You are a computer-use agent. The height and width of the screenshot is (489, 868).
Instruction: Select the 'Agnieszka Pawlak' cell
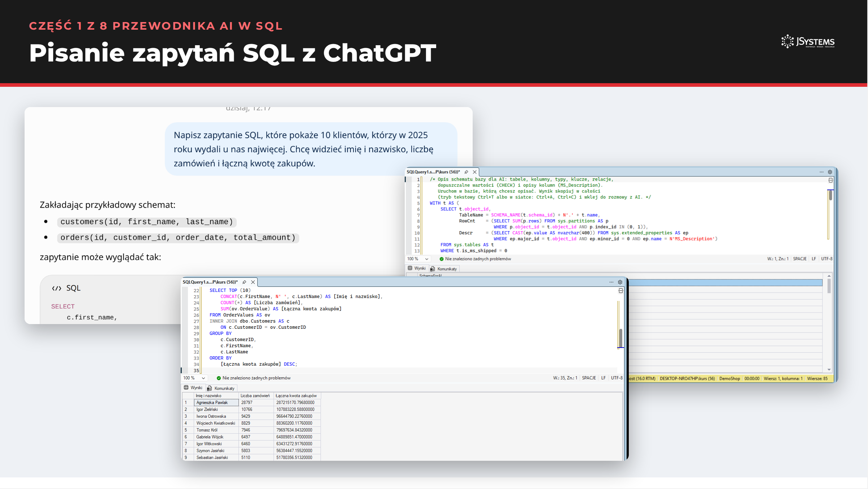(216, 403)
